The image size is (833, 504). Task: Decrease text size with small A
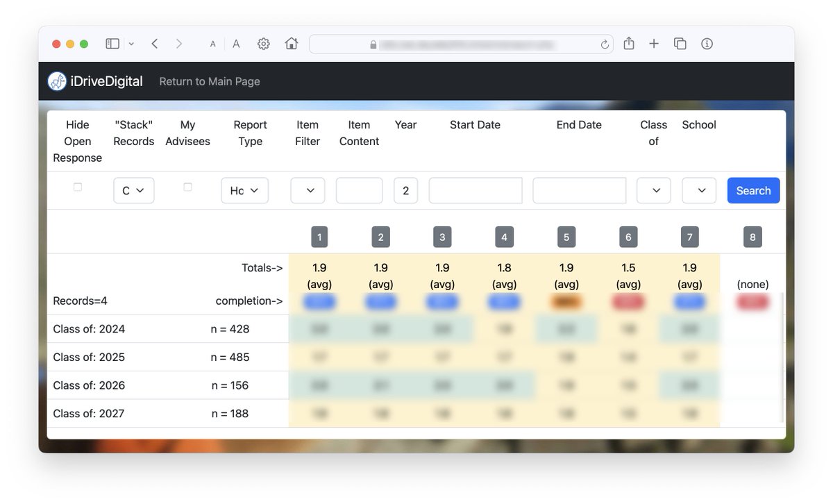pos(212,44)
